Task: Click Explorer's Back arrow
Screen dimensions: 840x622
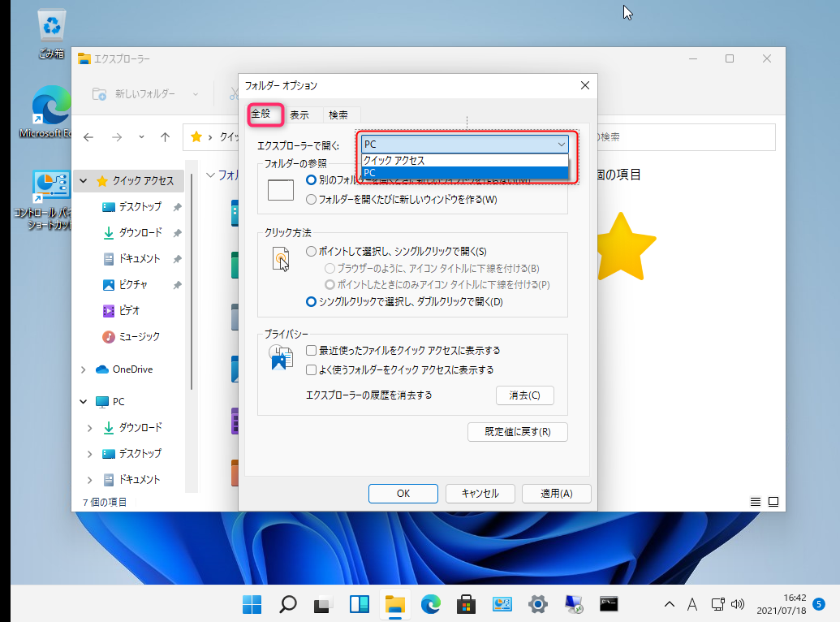Action: point(88,137)
